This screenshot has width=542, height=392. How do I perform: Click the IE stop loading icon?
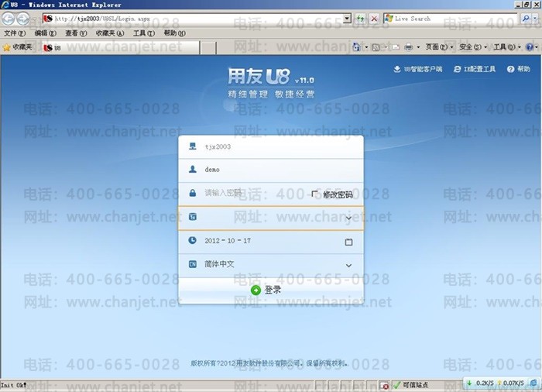pyautogui.click(x=375, y=19)
